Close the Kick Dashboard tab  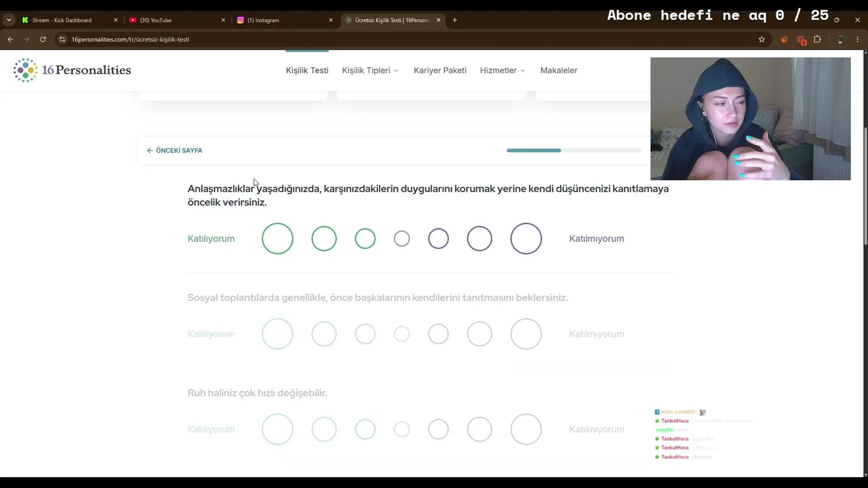pyautogui.click(x=115, y=20)
